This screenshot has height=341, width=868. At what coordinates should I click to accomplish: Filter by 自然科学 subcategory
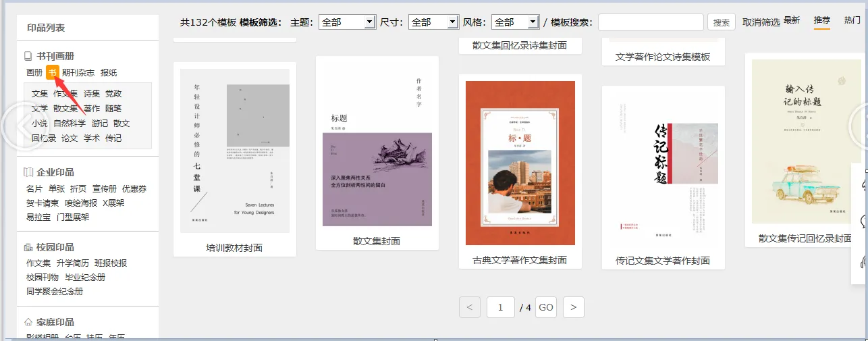(70, 124)
